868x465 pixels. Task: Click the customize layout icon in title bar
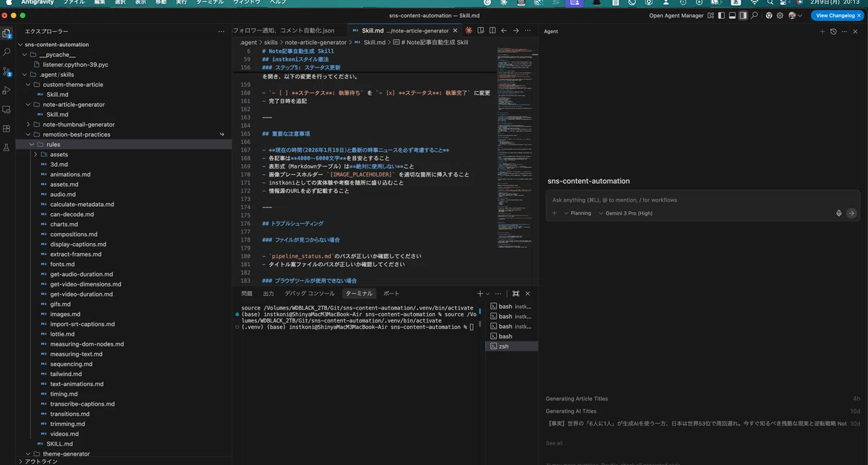pyautogui.click(x=712, y=15)
